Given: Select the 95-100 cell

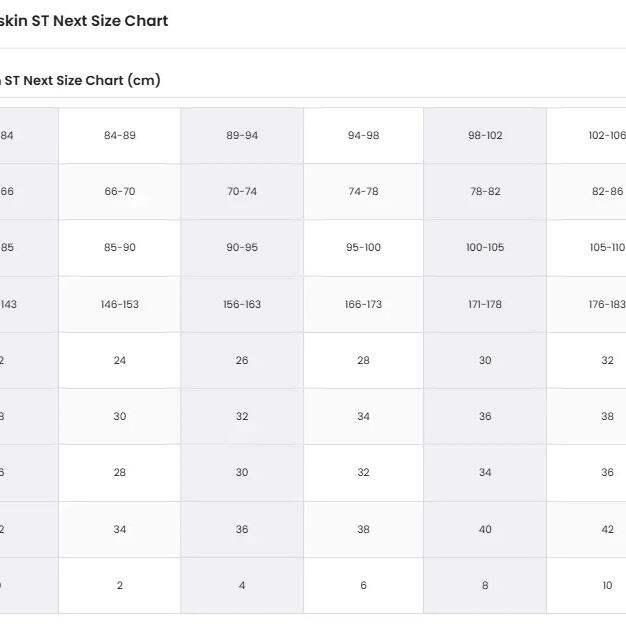Looking at the screenshot, I should click(363, 248).
